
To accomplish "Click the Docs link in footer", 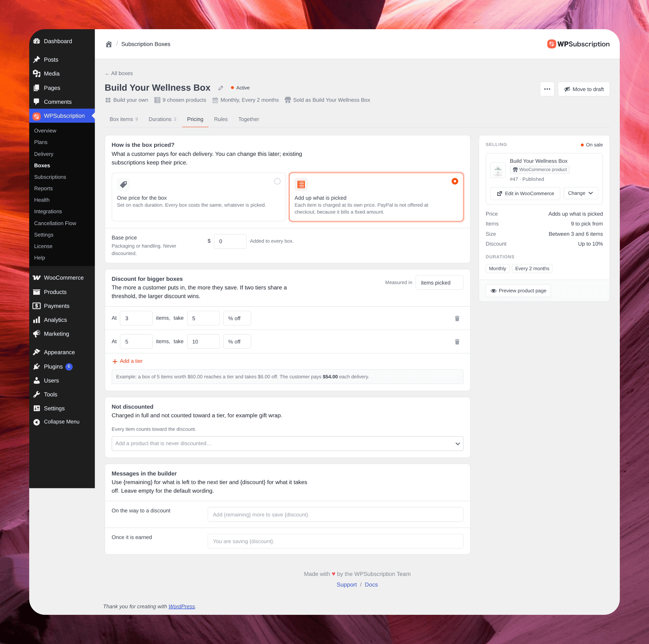I will [371, 585].
